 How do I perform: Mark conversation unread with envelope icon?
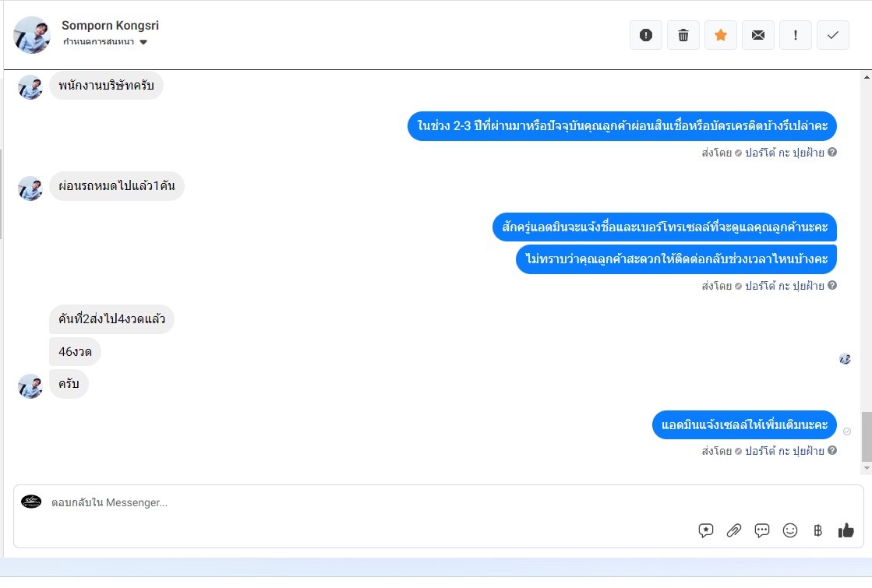click(x=758, y=35)
